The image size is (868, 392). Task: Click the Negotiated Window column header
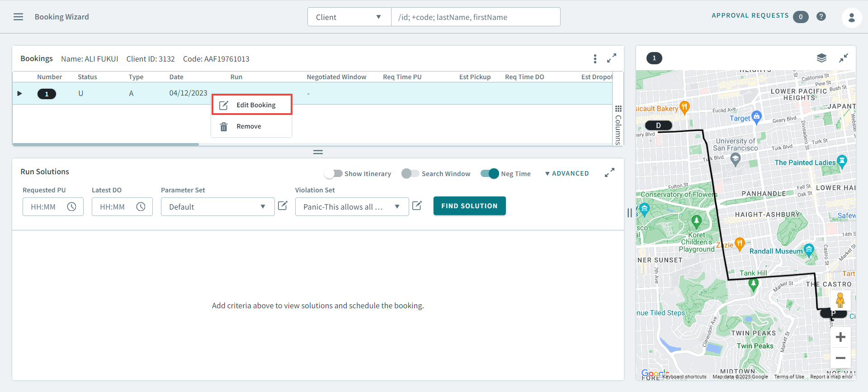pos(336,77)
